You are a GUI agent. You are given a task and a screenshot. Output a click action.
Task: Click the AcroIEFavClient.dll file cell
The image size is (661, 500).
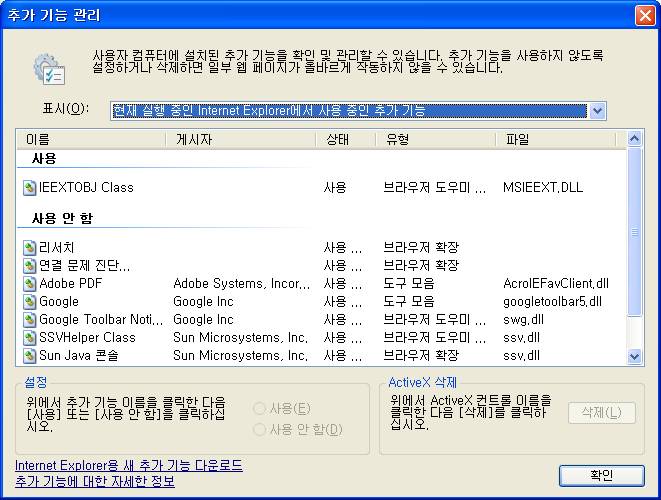556,284
